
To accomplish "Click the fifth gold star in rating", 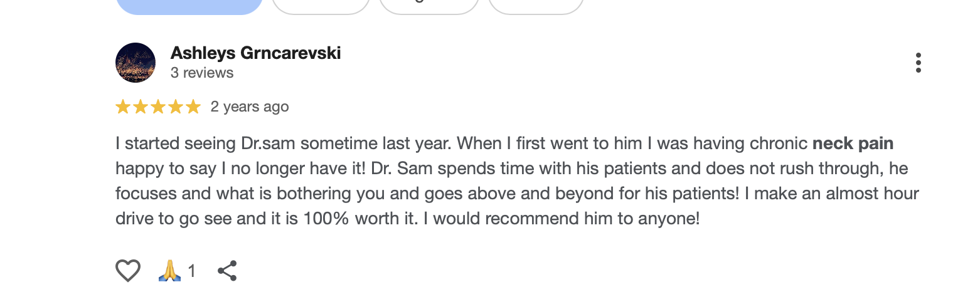I will pos(193,107).
